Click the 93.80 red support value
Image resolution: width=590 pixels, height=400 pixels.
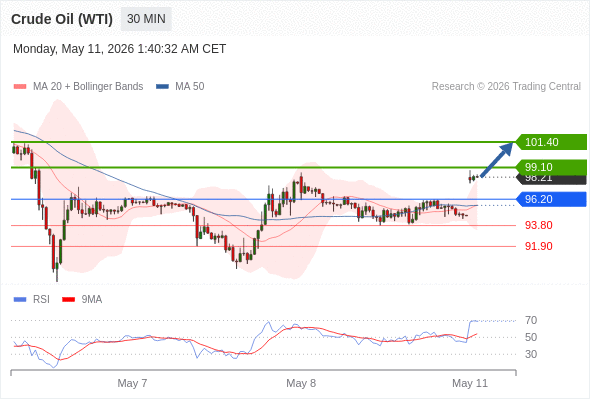[x=538, y=225]
